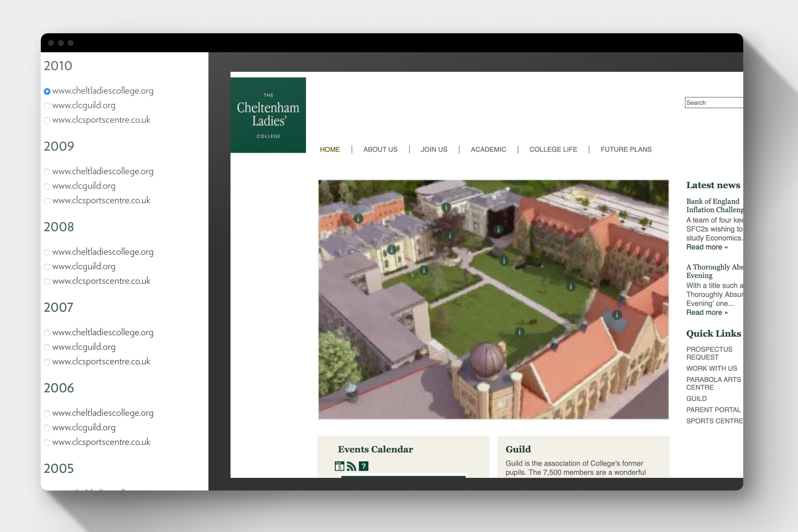The height and width of the screenshot is (532, 798).
Task: Click the 2010 year heading
Action: [58, 66]
